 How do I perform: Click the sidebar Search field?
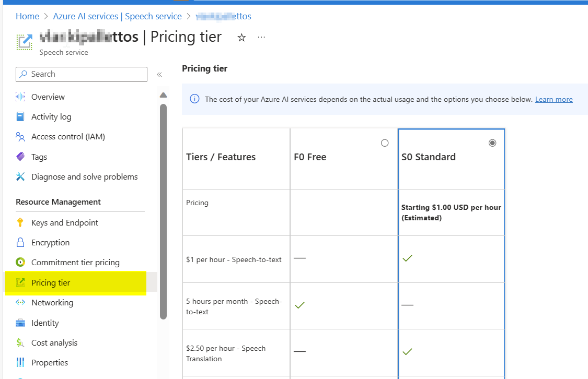coord(82,74)
